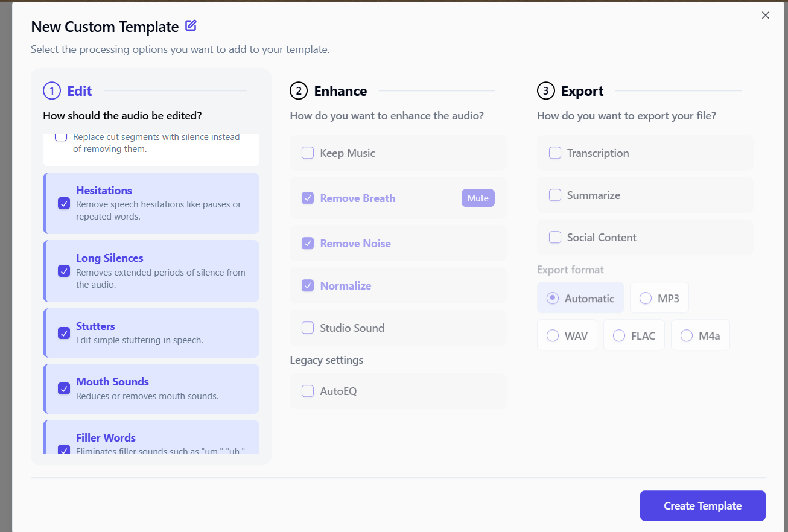Viewport: 788px width, 532px height.
Task: Click 'How do you want to enhance the audio?'
Action: coord(387,115)
